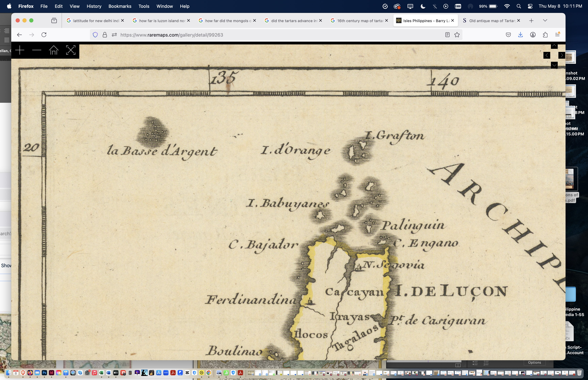Open Finder from the Dock
This screenshot has height=380, width=588.
8,373
